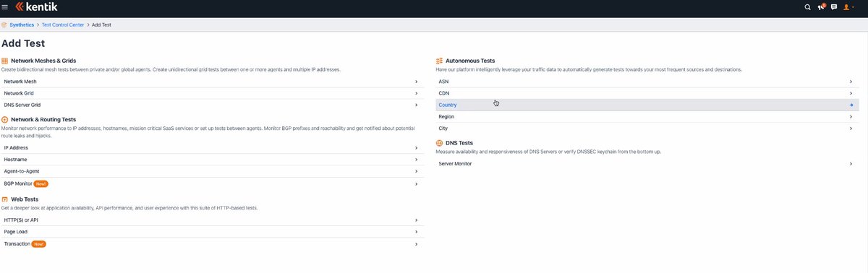This screenshot has width=868, height=273.
Task: Click the DNS Tests heading
Action: (x=459, y=143)
